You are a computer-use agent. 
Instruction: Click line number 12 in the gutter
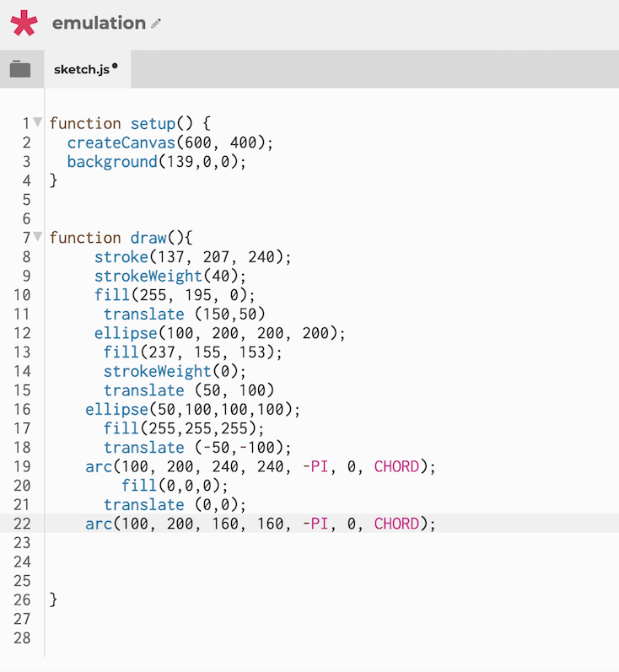pyautogui.click(x=21, y=333)
